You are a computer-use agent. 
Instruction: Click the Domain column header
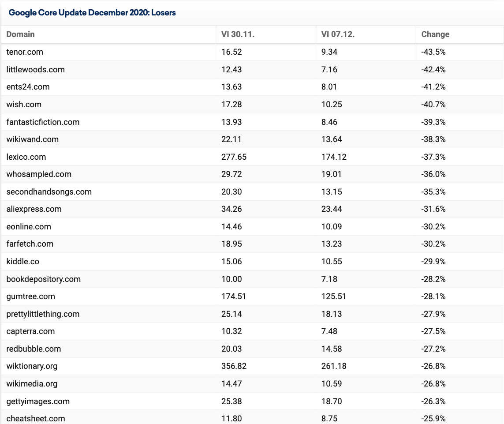coord(20,34)
